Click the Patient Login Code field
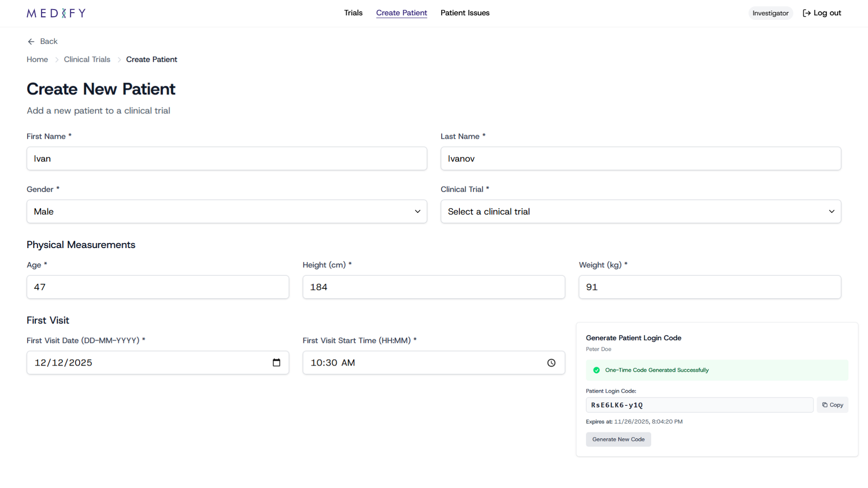 click(x=699, y=405)
